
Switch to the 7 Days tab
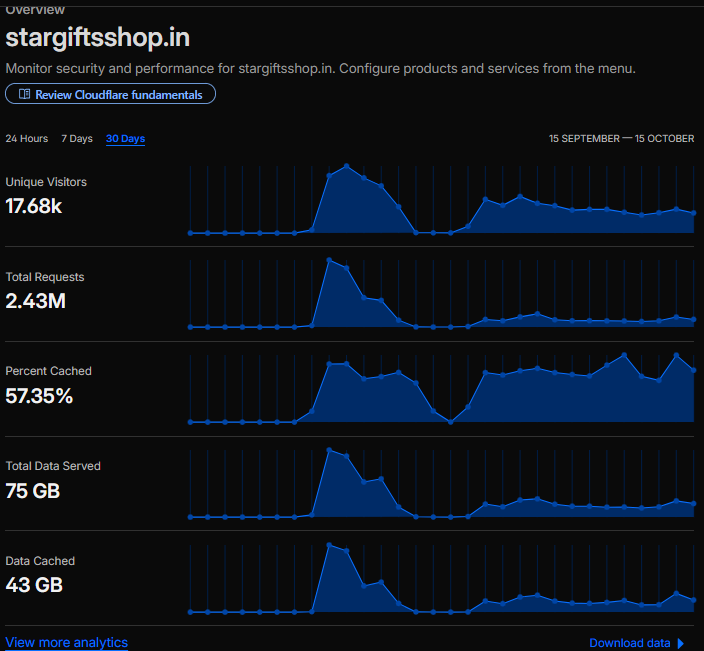(x=77, y=138)
